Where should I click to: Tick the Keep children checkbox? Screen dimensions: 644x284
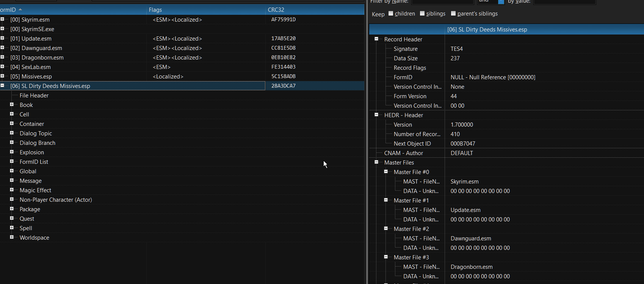[391, 14]
